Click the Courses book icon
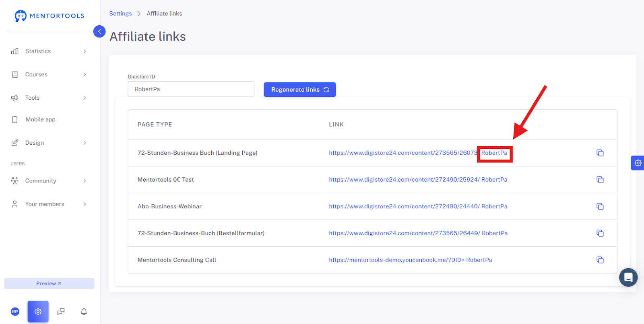Image resolution: width=644 pixels, height=324 pixels. tap(15, 74)
